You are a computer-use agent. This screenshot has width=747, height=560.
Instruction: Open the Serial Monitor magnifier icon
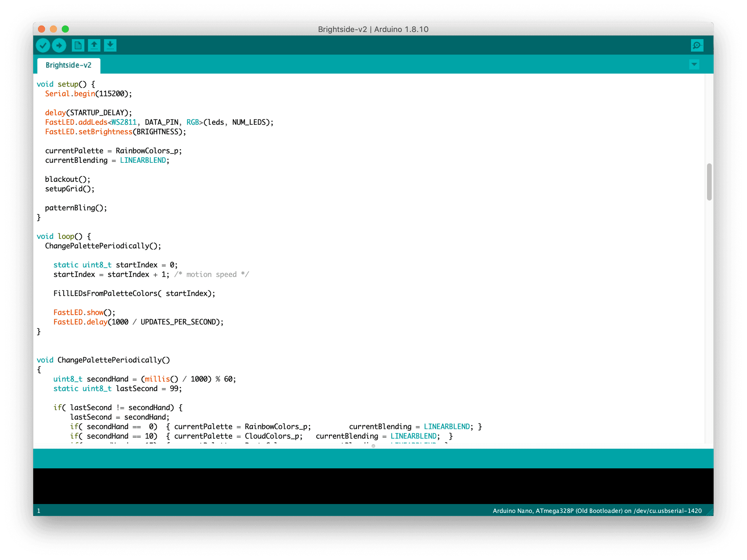[697, 46]
